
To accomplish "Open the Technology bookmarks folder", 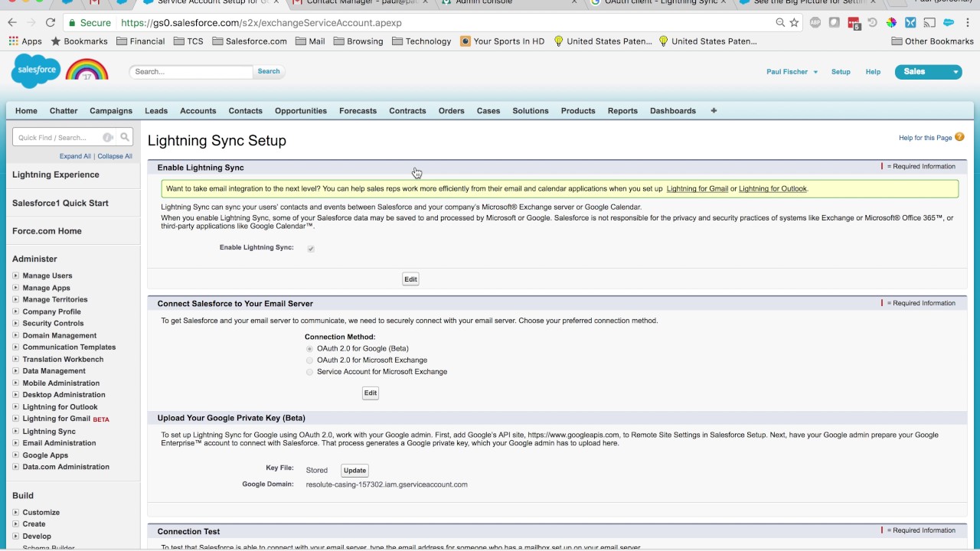I will (422, 41).
